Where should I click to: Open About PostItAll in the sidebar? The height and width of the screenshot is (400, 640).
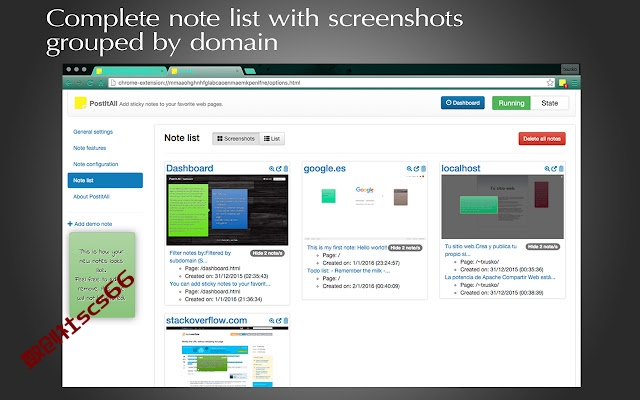pos(91,196)
